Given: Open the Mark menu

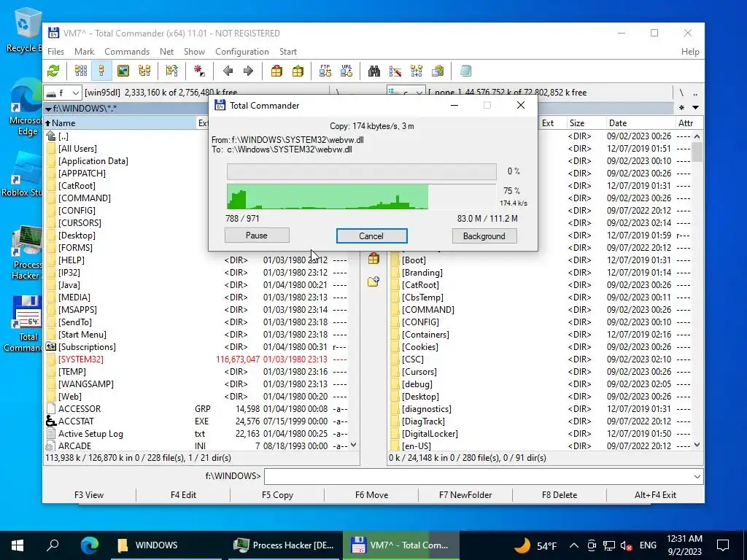Looking at the screenshot, I should [85, 52].
